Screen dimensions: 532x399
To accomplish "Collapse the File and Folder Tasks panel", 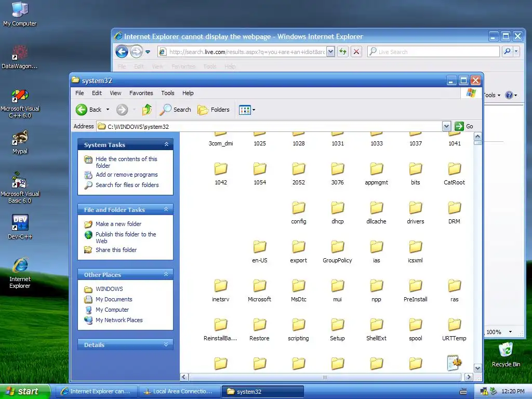I will (x=166, y=209).
